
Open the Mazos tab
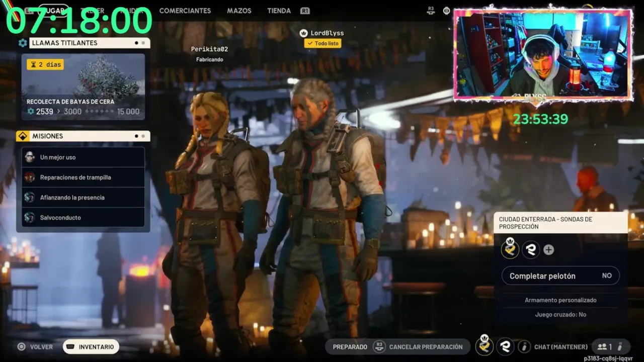[239, 11]
